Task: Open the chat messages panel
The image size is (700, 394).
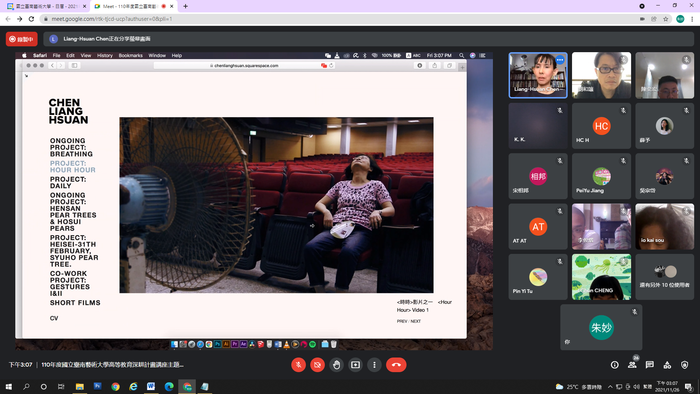Action: coord(650,365)
